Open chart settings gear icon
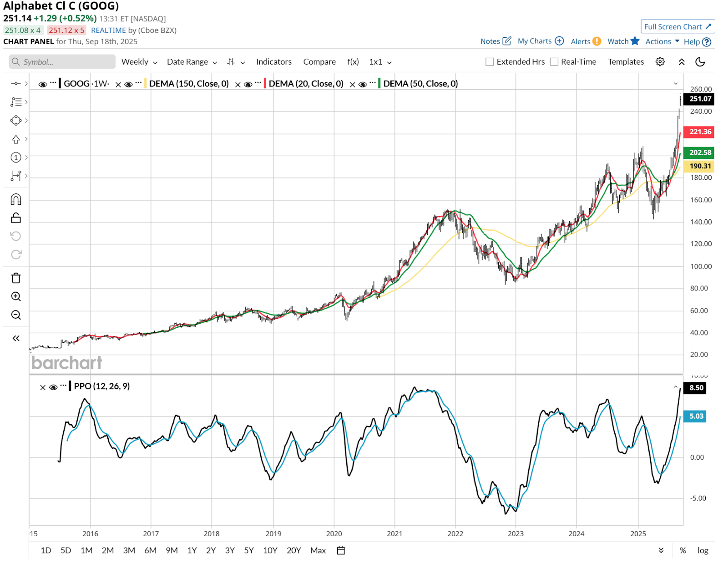Image resolution: width=728 pixels, height=564 pixels. [x=660, y=62]
